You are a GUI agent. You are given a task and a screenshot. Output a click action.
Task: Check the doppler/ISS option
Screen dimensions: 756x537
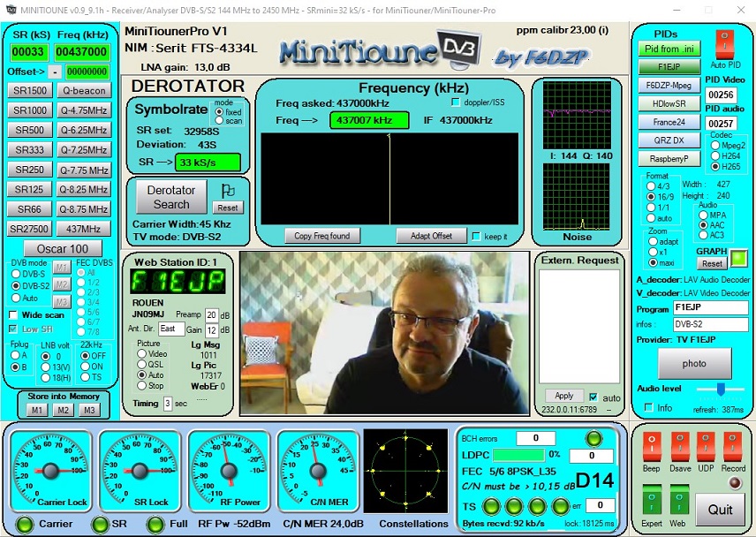coord(456,103)
